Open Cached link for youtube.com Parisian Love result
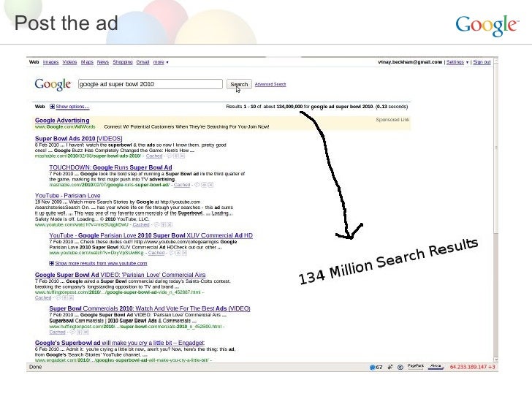This screenshot has width=532, height=399. pos(141,224)
